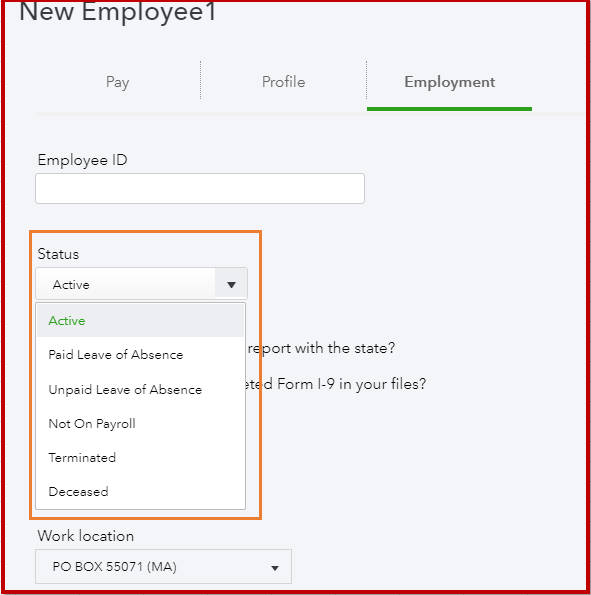The height and width of the screenshot is (595, 591).
Task: Open the PO BOX 55071 (MA) dropdown
Action: pyautogui.click(x=164, y=567)
